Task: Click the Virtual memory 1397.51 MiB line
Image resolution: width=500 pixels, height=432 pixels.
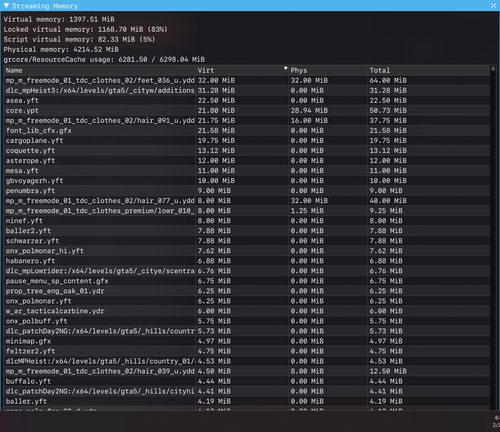Action: tap(59, 19)
